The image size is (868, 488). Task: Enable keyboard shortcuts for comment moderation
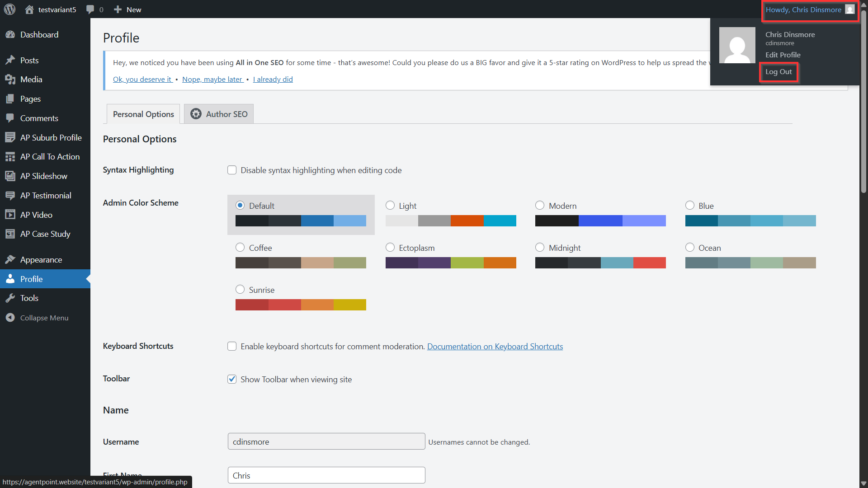tap(232, 346)
